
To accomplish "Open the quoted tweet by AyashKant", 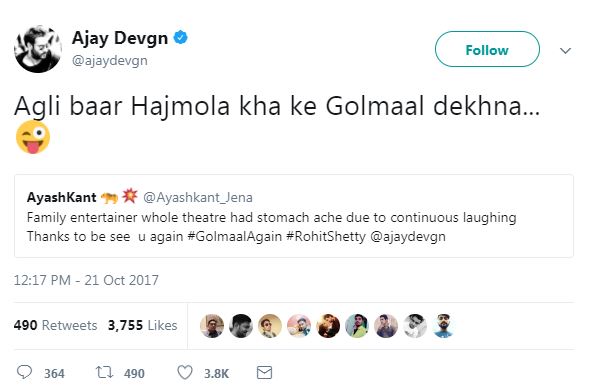I will pos(294,216).
